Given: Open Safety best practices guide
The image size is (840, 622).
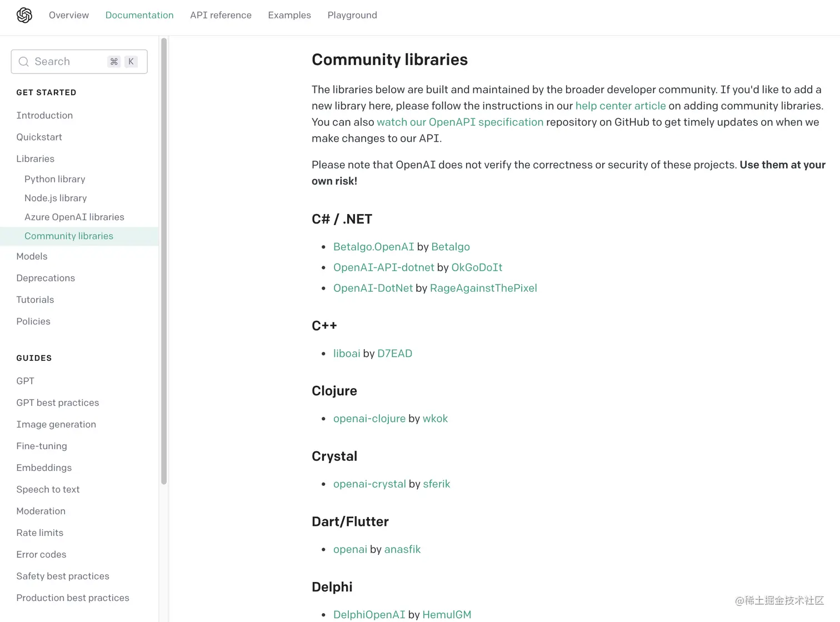Looking at the screenshot, I should click(x=63, y=576).
